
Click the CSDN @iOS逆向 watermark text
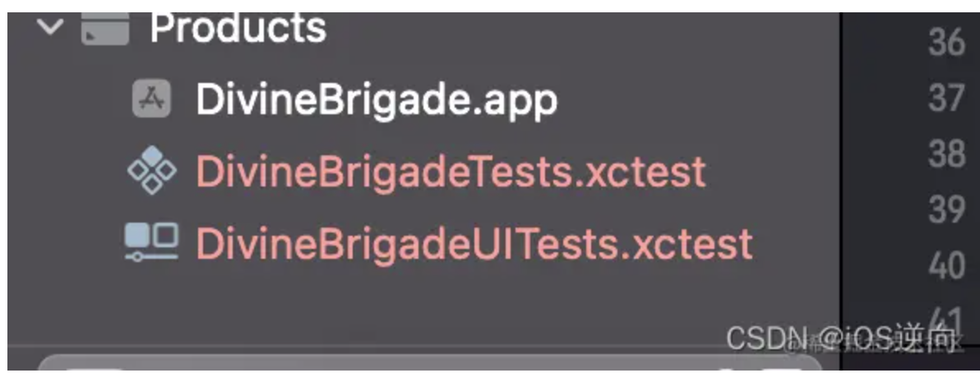(x=840, y=338)
